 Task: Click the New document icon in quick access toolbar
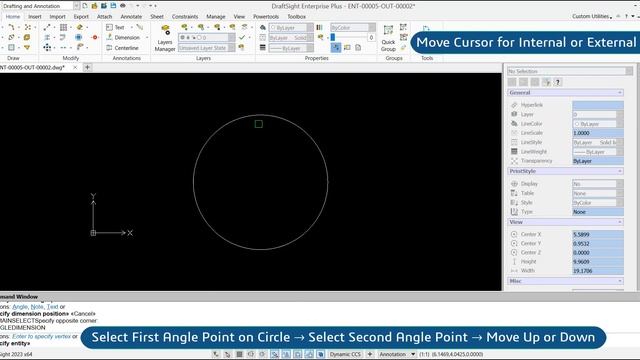[x=85, y=6]
